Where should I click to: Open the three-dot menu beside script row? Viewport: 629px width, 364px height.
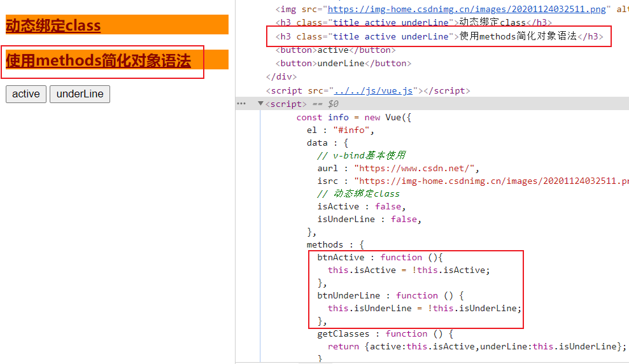[241, 104]
